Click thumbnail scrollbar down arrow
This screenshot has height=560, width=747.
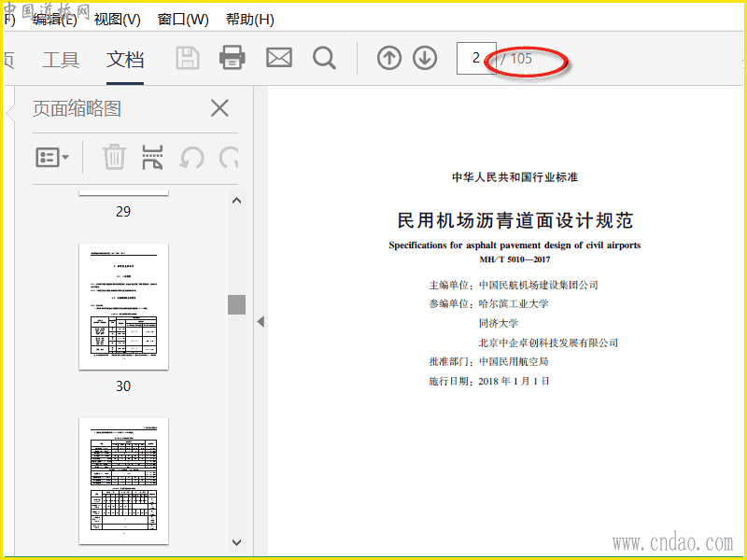tap(237, 542)
